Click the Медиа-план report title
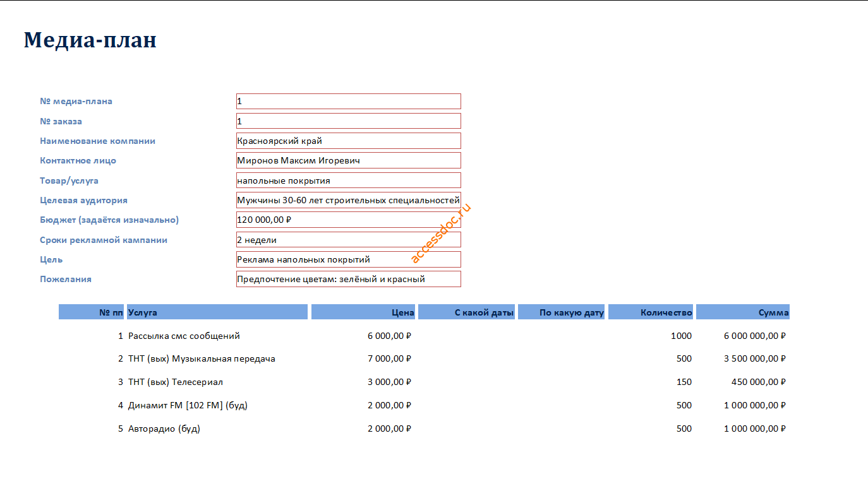Viewport: 868px width, 491px height. (90, 40)
